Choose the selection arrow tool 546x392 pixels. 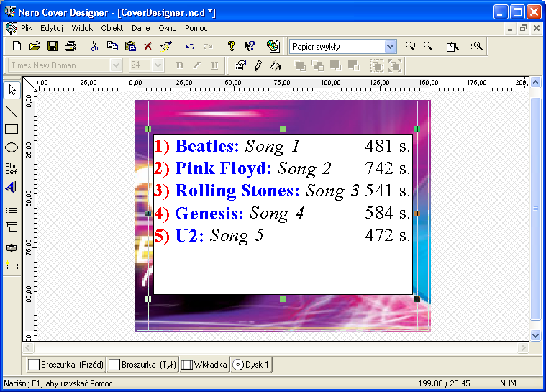point(12,90)
